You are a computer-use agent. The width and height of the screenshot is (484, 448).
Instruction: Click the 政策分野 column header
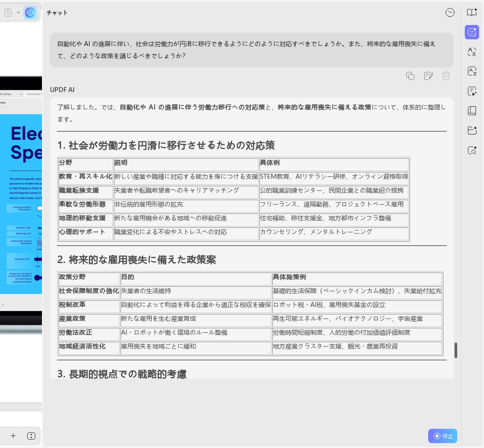(89, 278)
